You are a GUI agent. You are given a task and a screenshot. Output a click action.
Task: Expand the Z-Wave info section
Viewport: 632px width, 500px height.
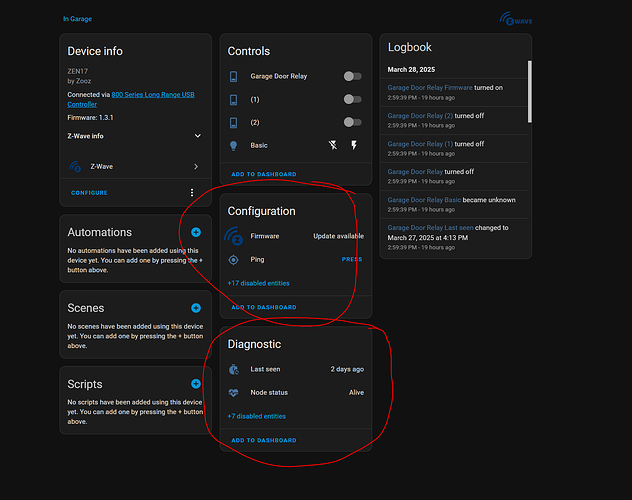(x=197, y=136)
